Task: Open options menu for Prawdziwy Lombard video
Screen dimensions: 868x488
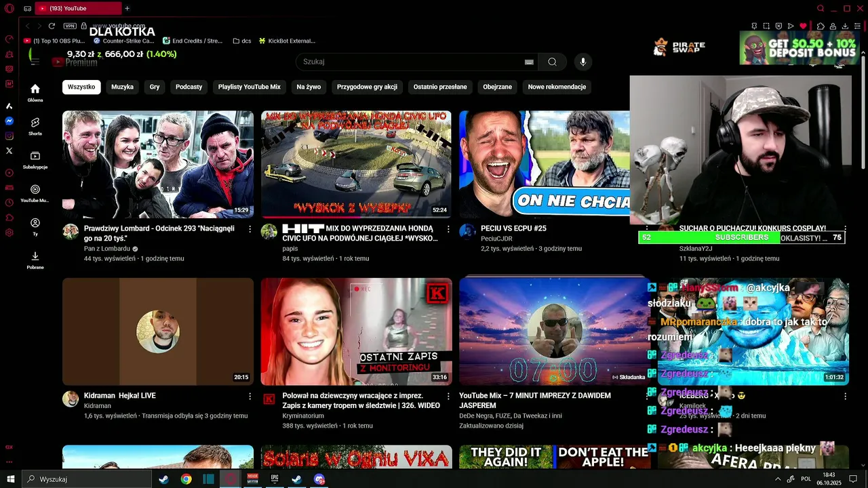Action: (x=250, y=229)
